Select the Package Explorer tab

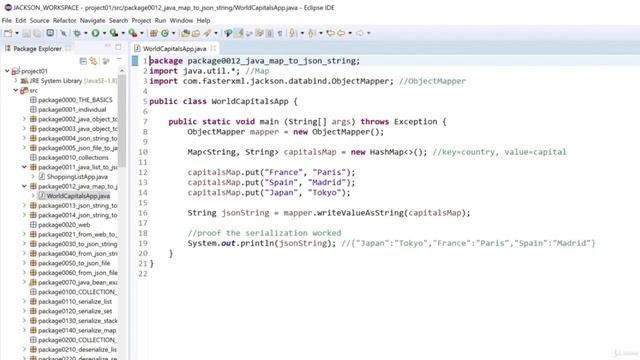coord(37,49)
